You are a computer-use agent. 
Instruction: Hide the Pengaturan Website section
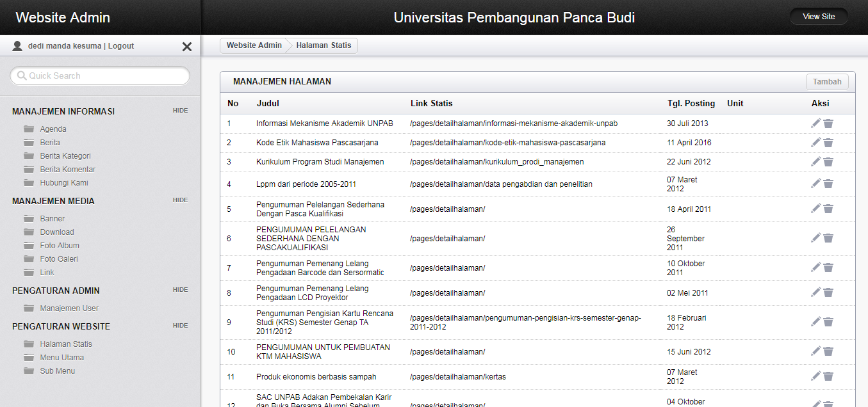pyautogui.click(x=180, y=326)
